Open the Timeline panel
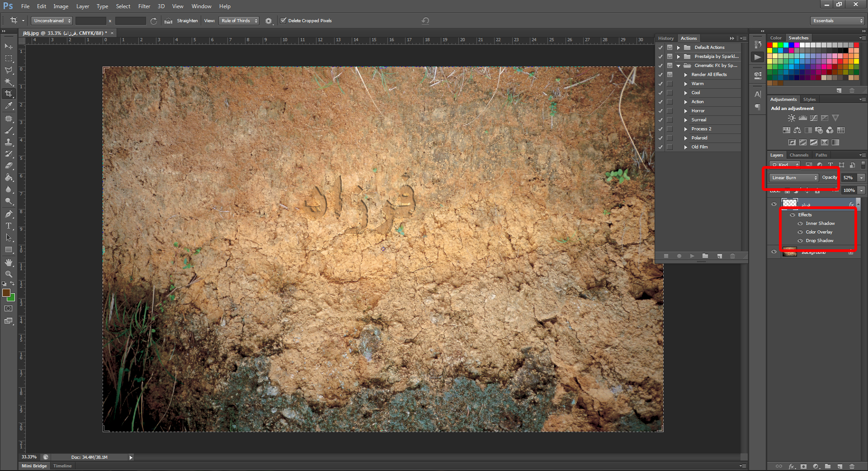 pos(62,466)
